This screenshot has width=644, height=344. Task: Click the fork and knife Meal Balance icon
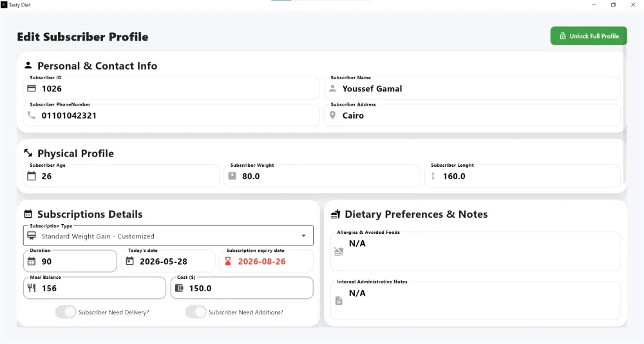32,288
